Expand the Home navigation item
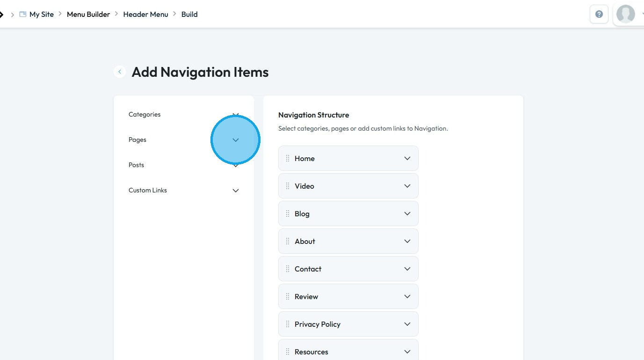The image size is (644, 360). point(407,159)
